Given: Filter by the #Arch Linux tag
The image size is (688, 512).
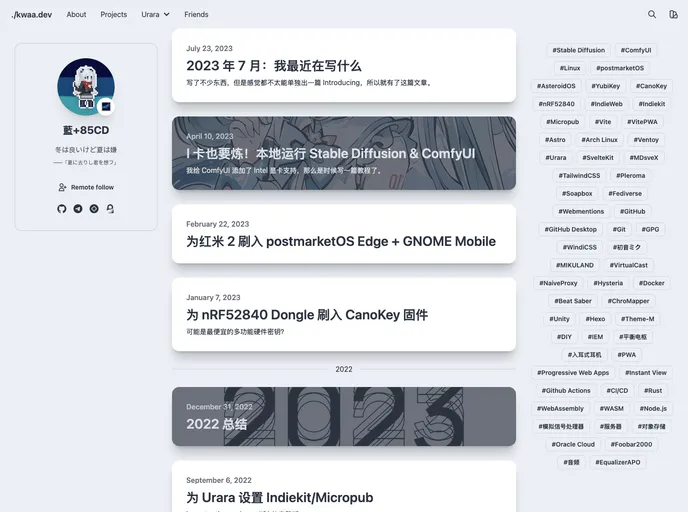Looking at the screenshot, I should (599, 140).
